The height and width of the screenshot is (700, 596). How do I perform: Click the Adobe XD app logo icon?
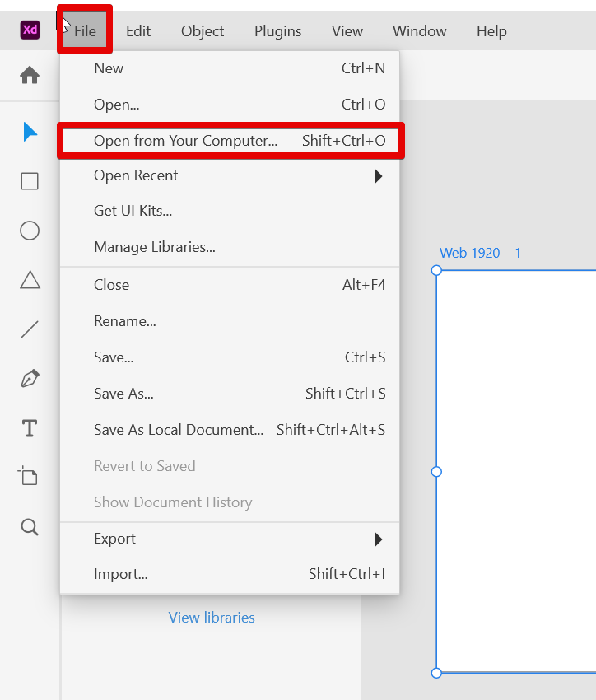[30, 30]
